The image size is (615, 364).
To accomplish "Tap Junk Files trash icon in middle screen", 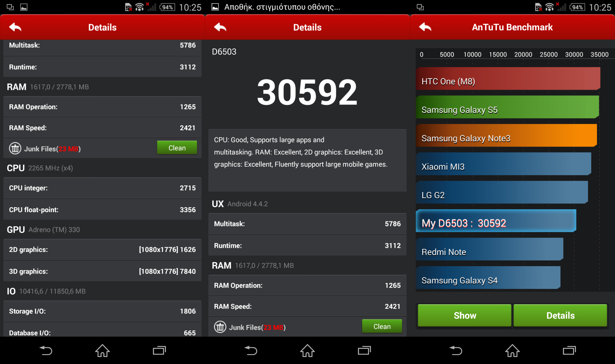I will click(x=220, y=327).
